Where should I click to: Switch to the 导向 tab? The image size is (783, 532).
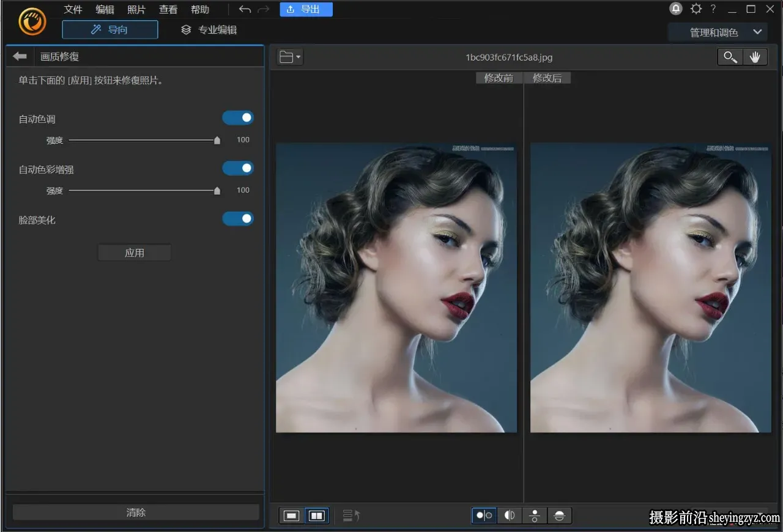click(x=110, y=29)
